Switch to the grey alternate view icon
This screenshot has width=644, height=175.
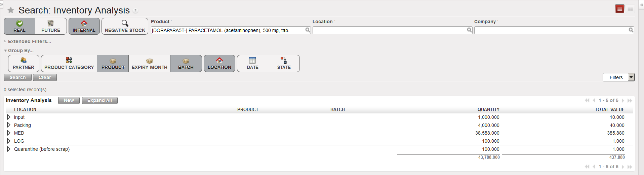click(631, 9)
